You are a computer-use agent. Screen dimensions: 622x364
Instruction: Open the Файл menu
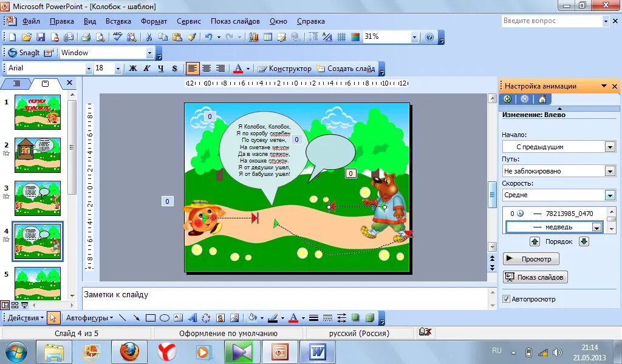[31, 21]
